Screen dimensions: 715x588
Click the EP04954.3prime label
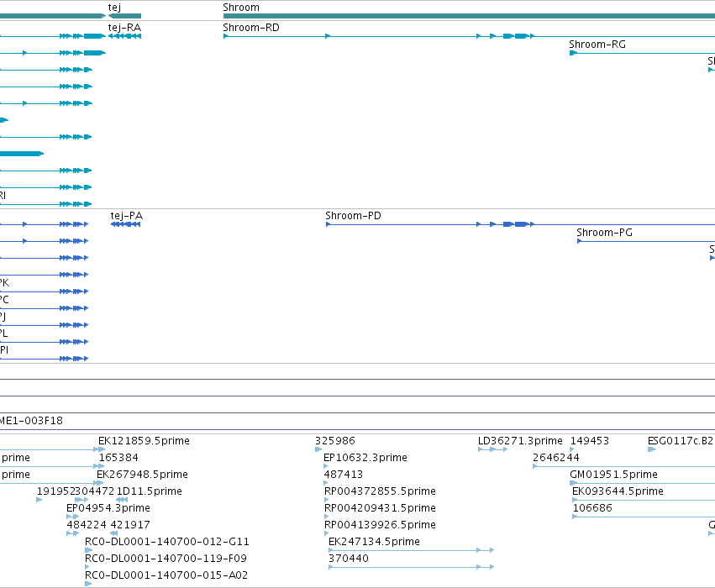click(108, 508)
